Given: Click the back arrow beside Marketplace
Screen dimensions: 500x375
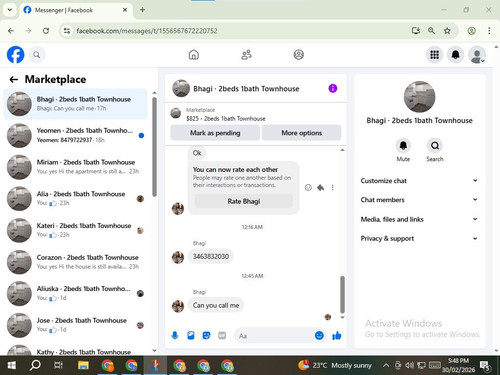Looking at the screenshot, I should click(14, 79).
